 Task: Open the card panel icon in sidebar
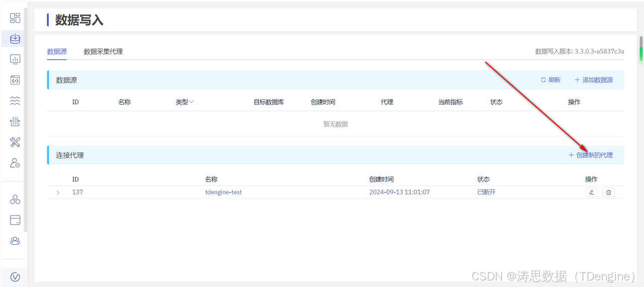click(15, 220)
